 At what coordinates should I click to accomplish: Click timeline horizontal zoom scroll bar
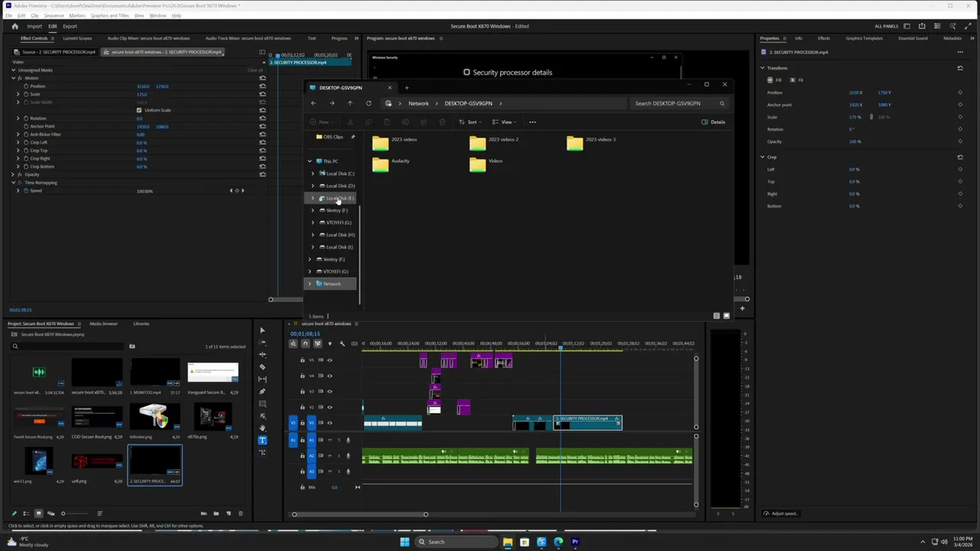coord(360,514)
